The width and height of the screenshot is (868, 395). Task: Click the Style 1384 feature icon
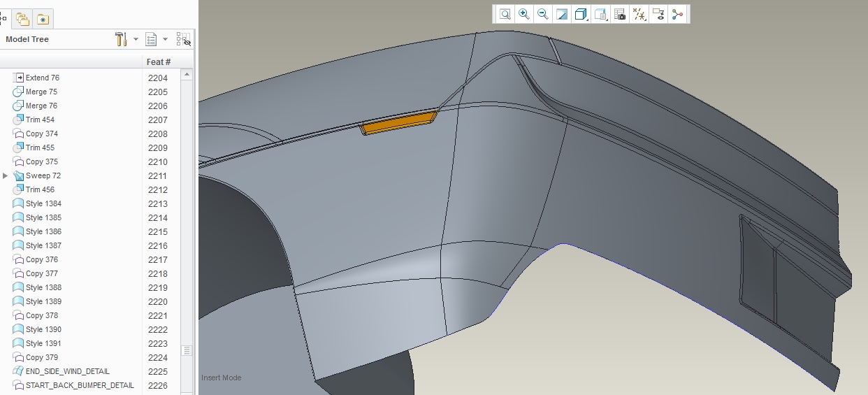coord(18,203)
